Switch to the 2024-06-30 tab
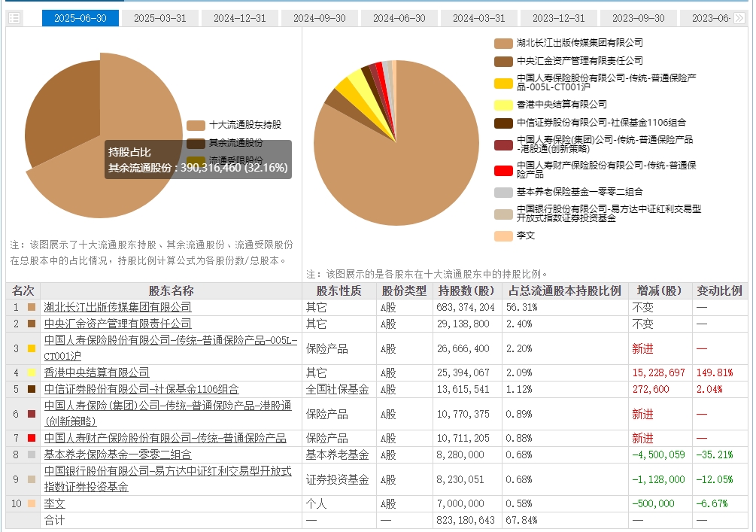Image resolution: width=756 pixels, height=532 pixels. pyautogui.click(x=399, y=18)
